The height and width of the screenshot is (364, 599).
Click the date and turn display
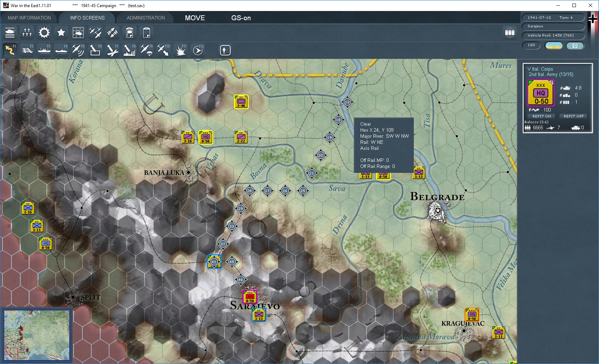pos(553,17)
